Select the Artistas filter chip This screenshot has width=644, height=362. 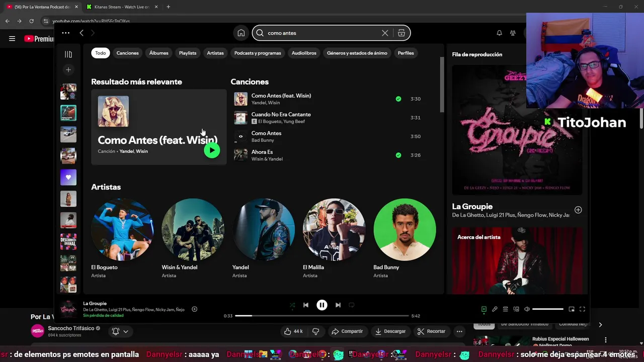tap(215, 53)
